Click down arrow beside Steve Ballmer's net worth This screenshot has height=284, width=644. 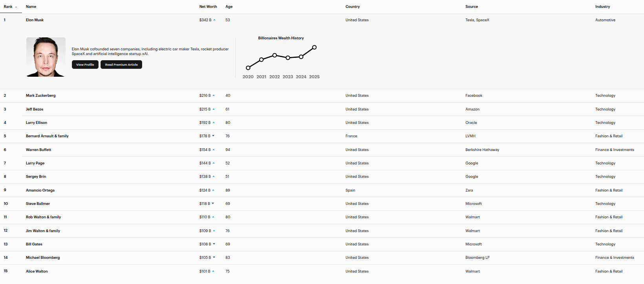[x=213, y=204]
